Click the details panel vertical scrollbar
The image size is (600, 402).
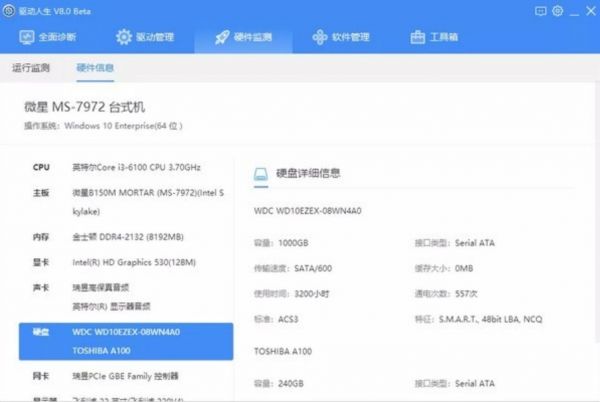[597, 212]
